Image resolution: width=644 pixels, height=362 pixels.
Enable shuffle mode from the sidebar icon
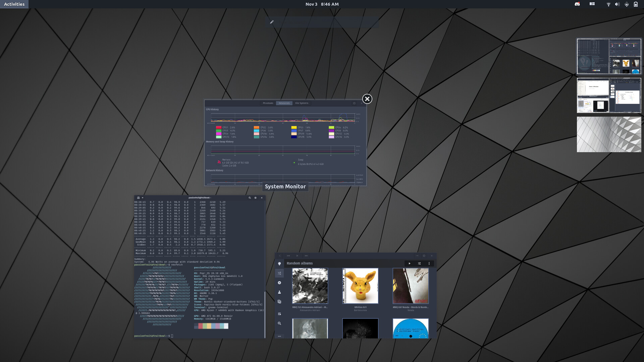click(x=279, y=273)
